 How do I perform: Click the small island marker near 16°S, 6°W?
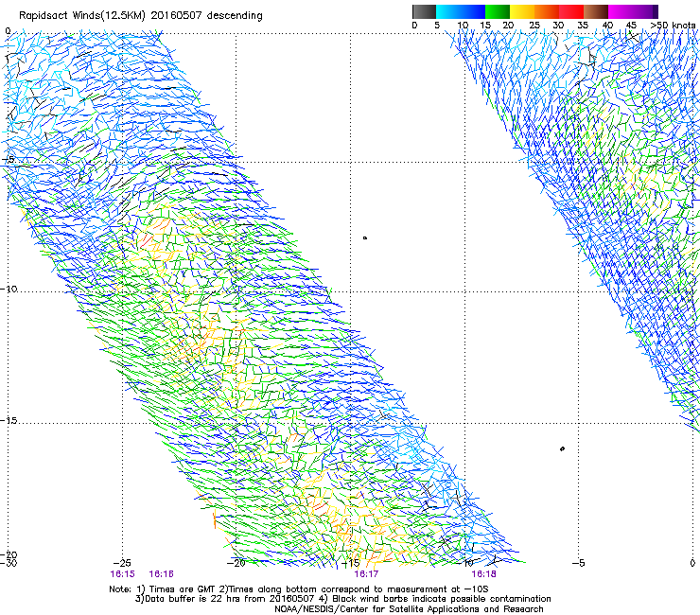click(x=562, y=448)
